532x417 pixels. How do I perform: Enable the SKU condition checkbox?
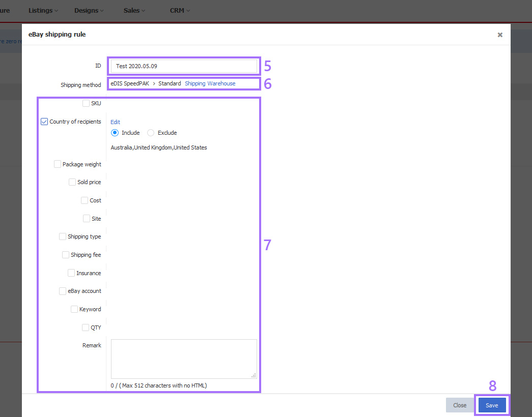[86, 103]
